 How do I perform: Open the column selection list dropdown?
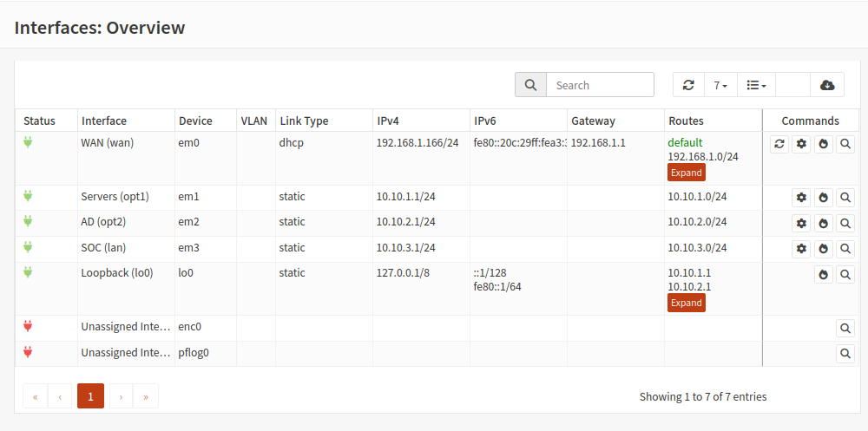(756, 85)
